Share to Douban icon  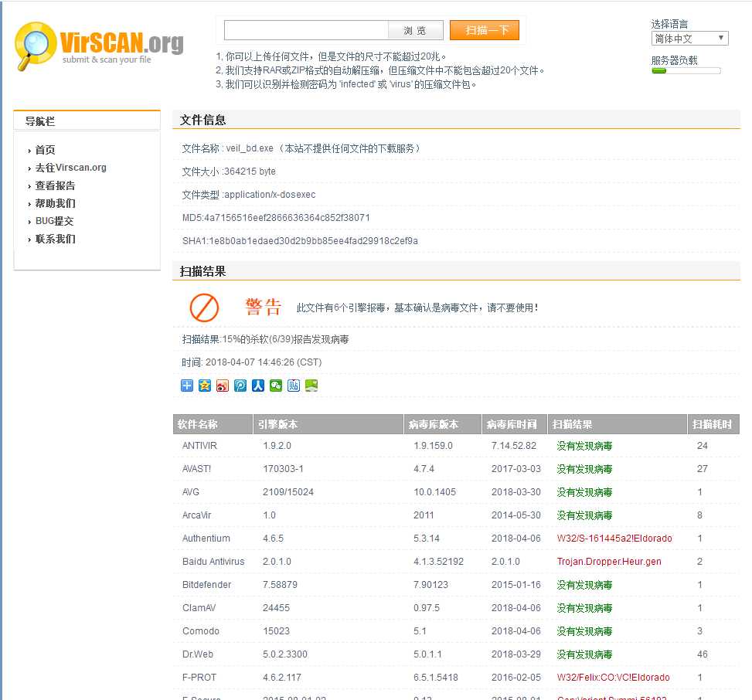(240, 385)
